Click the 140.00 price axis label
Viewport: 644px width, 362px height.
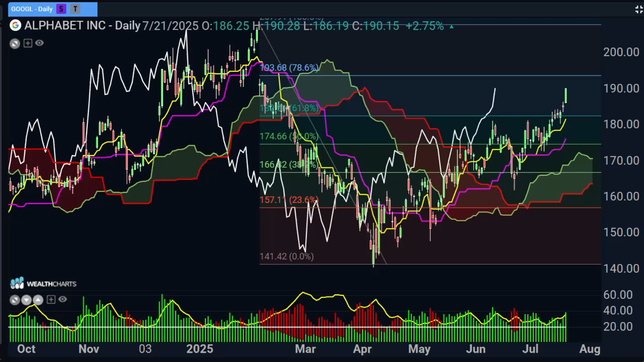[621, 268]
